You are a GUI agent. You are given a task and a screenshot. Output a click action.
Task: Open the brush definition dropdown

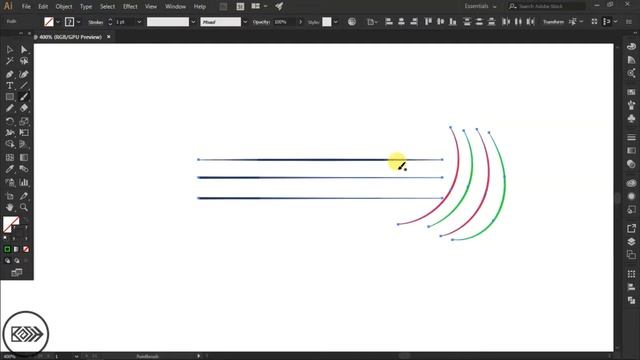tap(245, 22)
